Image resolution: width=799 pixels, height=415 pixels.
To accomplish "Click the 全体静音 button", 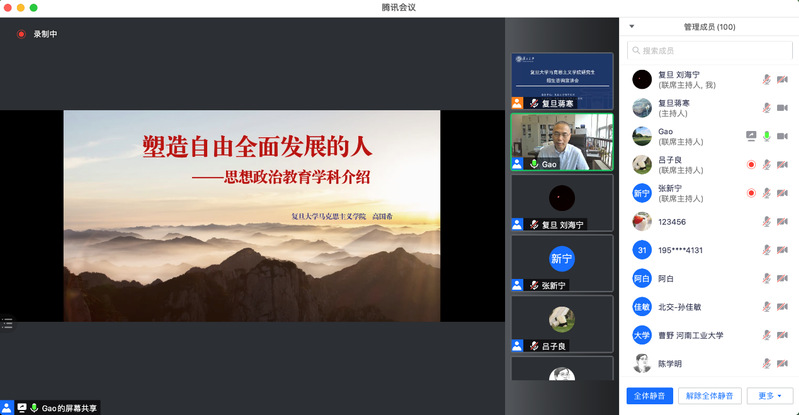I will tap(649, 395).
